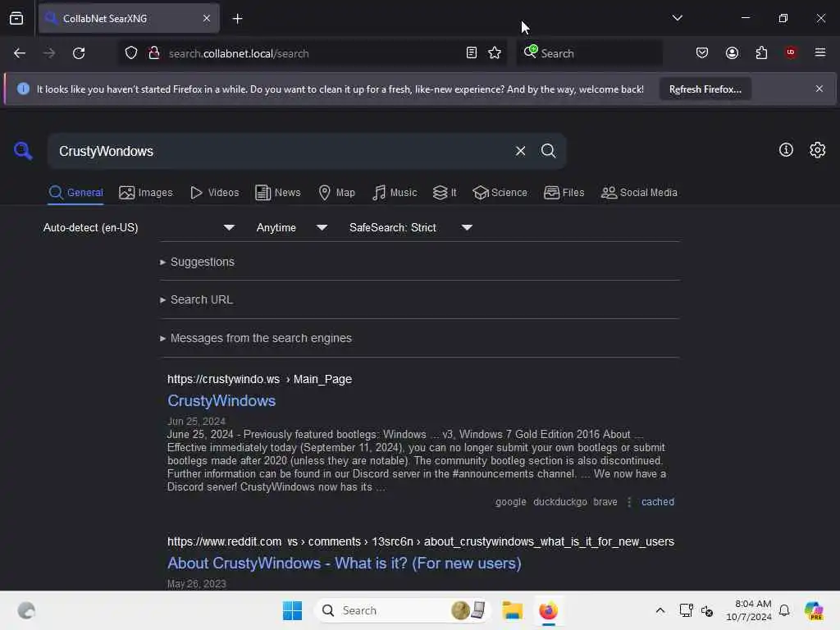Click the "google" engine label

pyautogui.click(x=510, y=502)
